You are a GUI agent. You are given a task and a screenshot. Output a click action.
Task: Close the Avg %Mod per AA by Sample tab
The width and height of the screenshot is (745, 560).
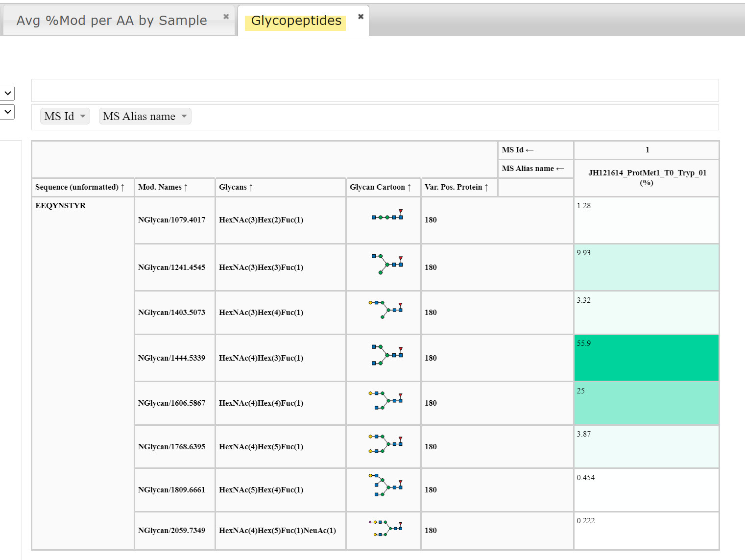click(226, 16)
